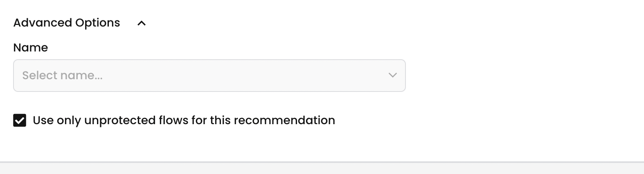The height and width of the screenshot is (174, 644).
Task: Show name choices via the dropdown chevron
Action: [x=392, y=76]
